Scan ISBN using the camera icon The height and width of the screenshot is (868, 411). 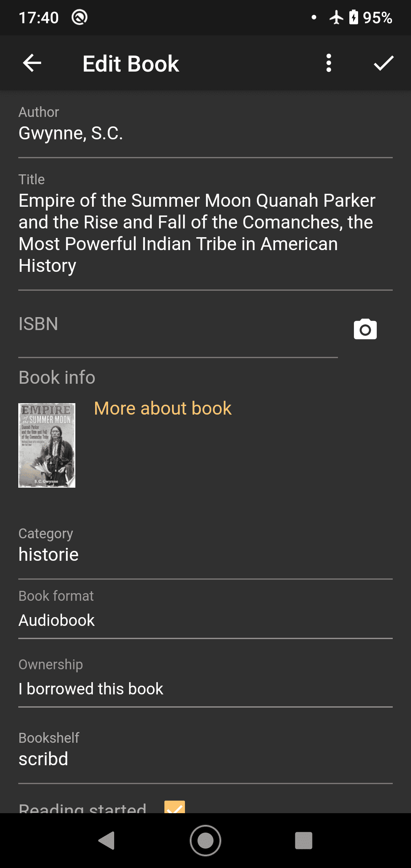click(x=365, y=329)
